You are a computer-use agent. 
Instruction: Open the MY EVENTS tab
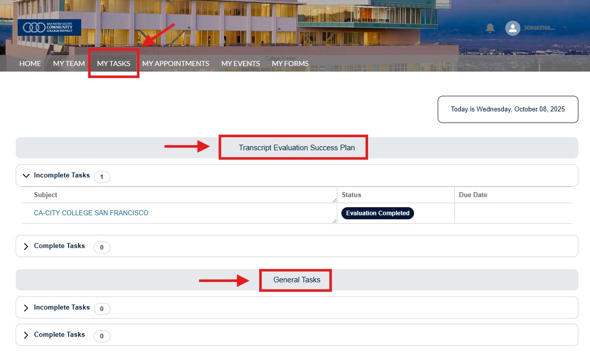tap(241, 64)
